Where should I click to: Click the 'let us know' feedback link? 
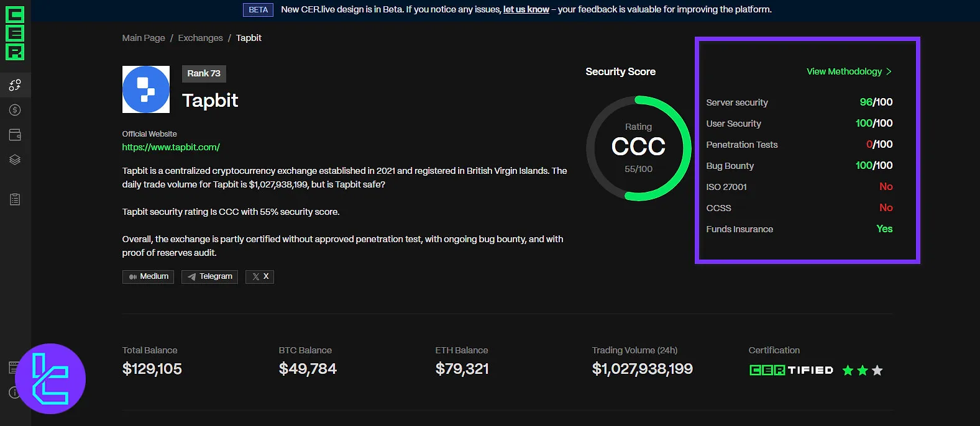526,9
